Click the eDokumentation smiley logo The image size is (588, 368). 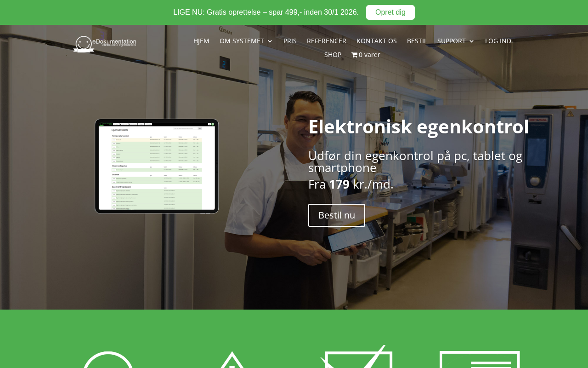(105, 44)
